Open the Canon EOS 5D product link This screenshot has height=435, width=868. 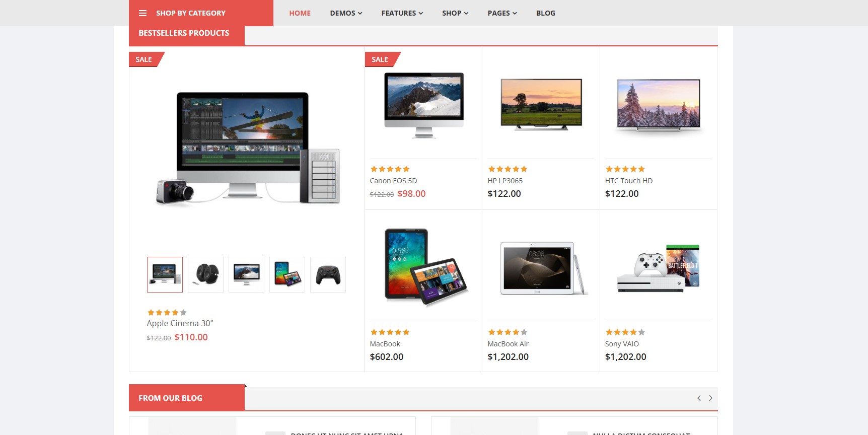pyautogui.click(x=393, y=181)
